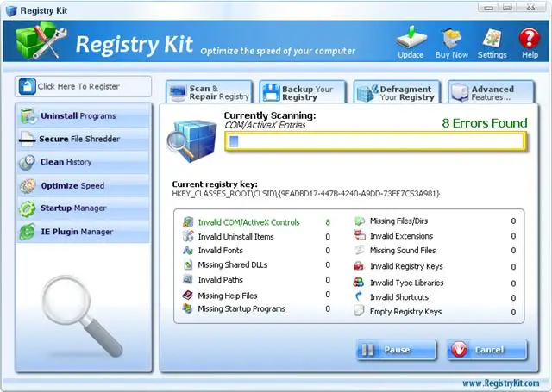Click the IE Plugin Manager icon
This screenshot has height=392, width=552.
(x=28, y=232)
